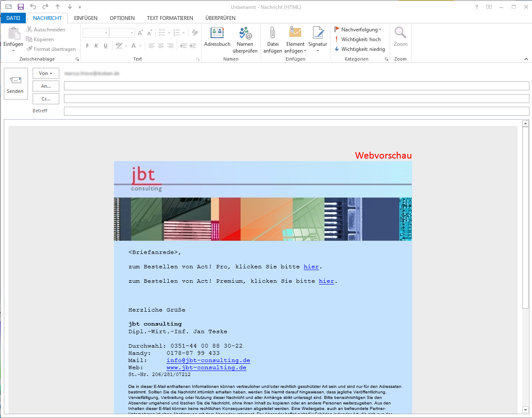
Task: Go to next item with down arrow
Action: pos(70,7)
